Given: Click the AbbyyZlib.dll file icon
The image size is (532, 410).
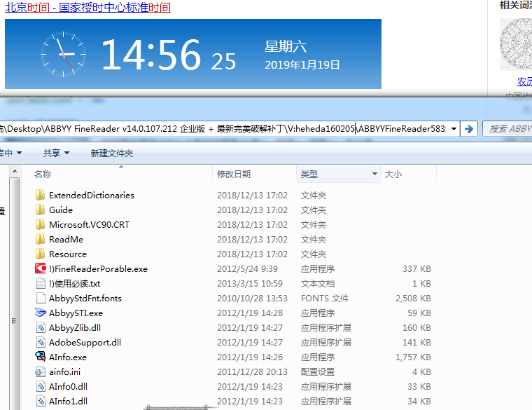Looking at the screenshot, I should [41, 327].
